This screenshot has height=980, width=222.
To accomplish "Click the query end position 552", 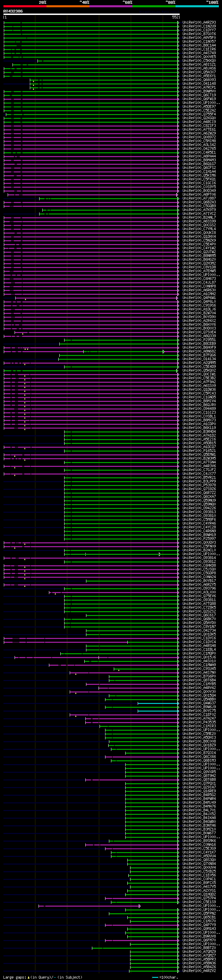I will click(x=175, y=17).
